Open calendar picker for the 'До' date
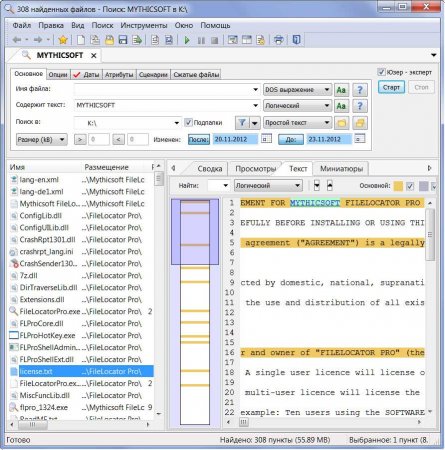445x450 pixels. (x=360, y=139)
